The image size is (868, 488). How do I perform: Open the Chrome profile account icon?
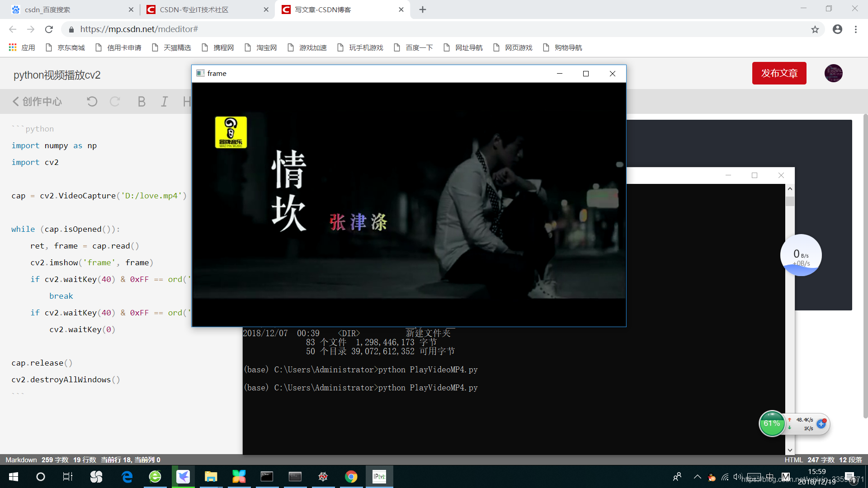(x=837, y=29)
